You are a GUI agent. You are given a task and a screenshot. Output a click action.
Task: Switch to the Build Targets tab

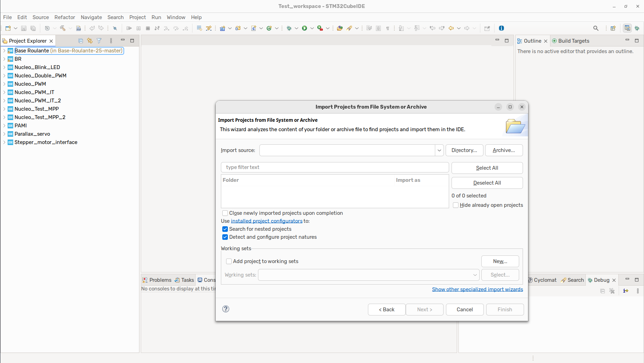pos(570,41)
